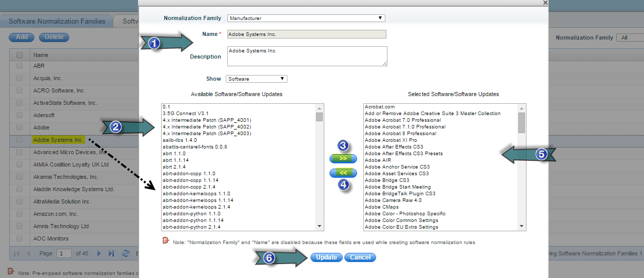Close the dialog with the X icon
This screenshot has height=278, width=644.
[545, 3]
